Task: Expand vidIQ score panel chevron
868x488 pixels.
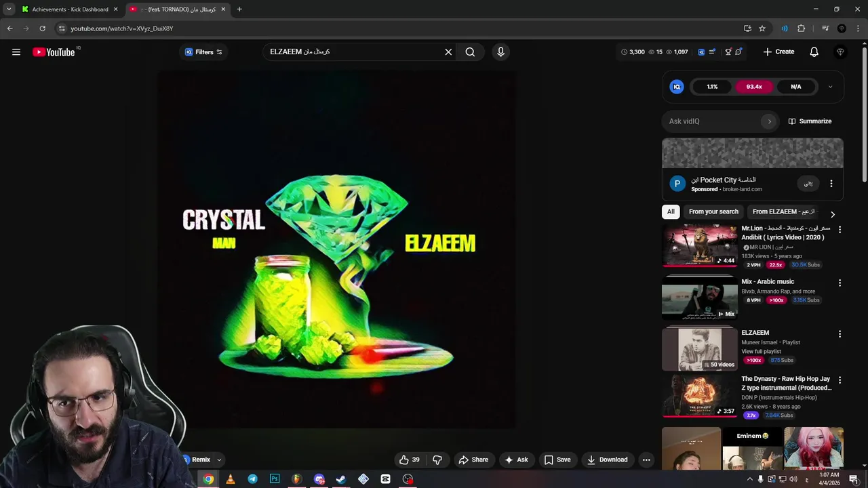Action: [x=830, y=87]
